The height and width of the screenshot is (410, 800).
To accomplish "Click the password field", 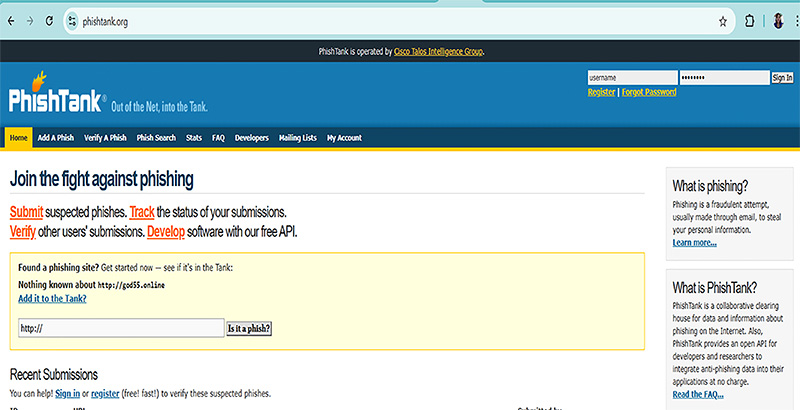I will coord(724,78).
